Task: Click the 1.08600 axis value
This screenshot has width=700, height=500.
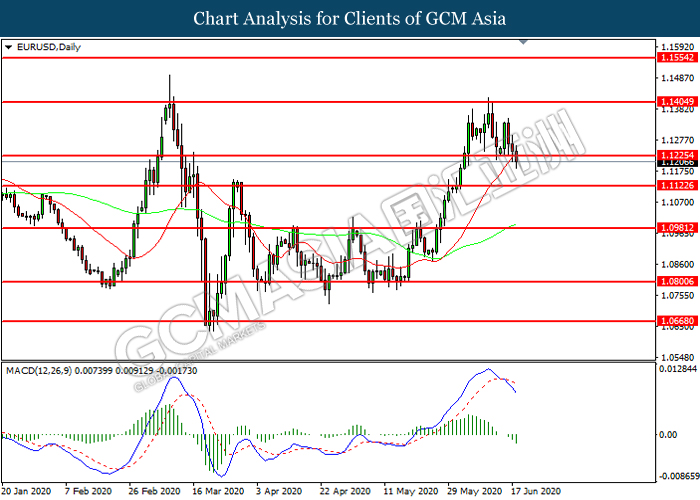Action: [678, 265]
